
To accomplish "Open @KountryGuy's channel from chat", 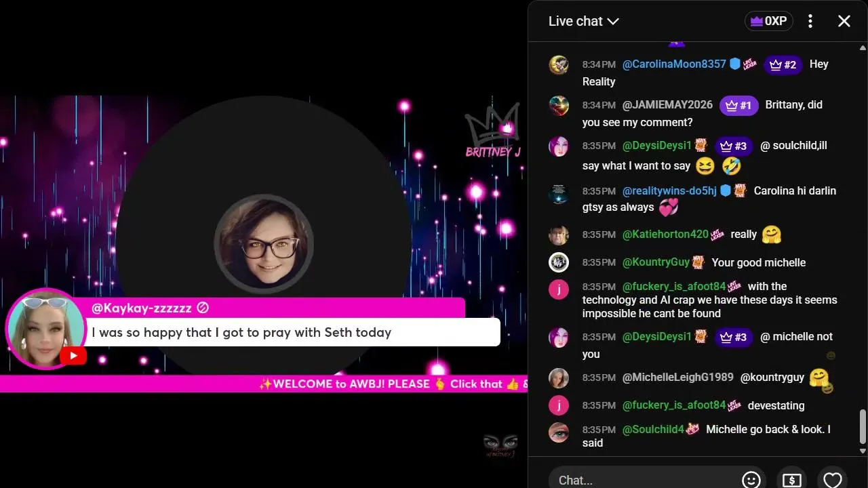I will tap(656, 262).
